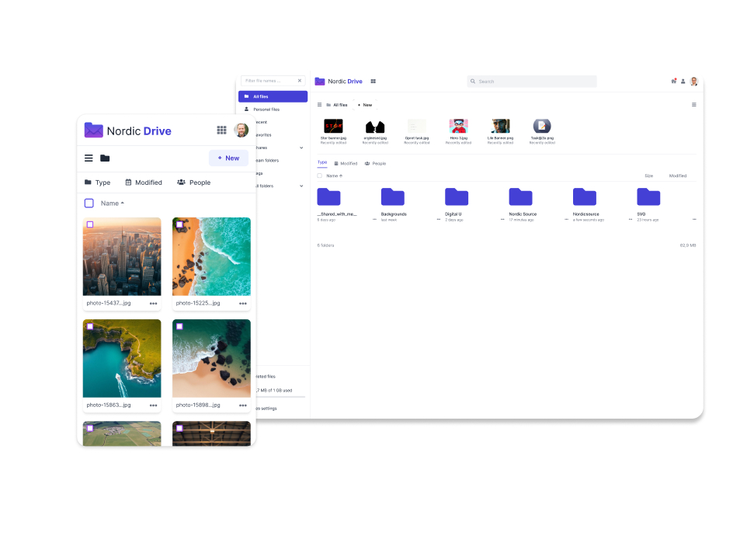The height and width of the screenshot is (560, 754).
Task: Open user avatar in desktop header
Action: click(x=694, y=82)
